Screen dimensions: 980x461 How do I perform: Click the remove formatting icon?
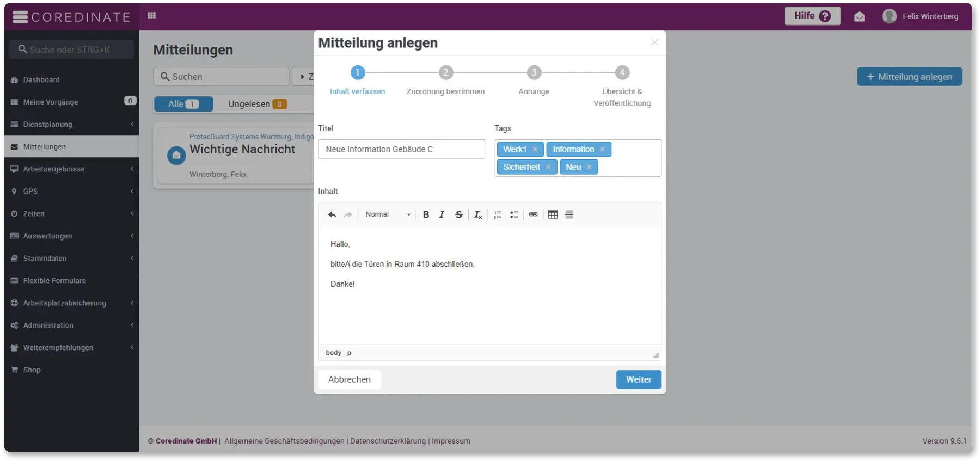click(477, 214)
